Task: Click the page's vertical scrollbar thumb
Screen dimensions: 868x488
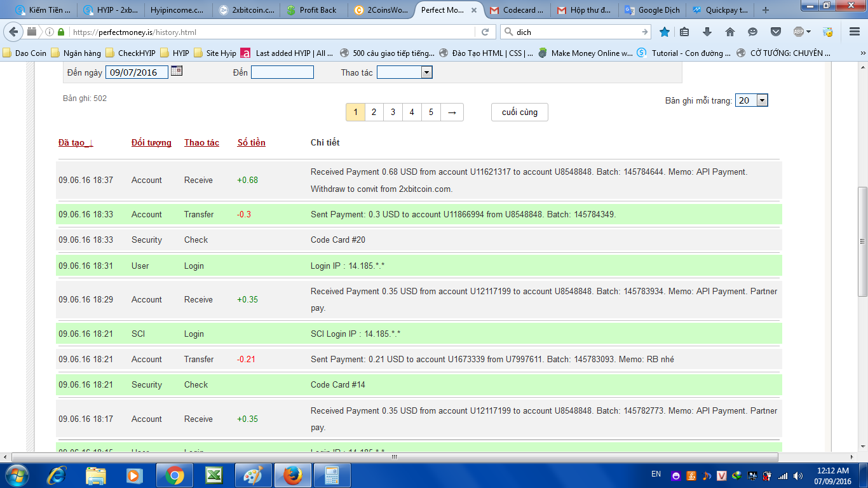Action: [862, 241]
